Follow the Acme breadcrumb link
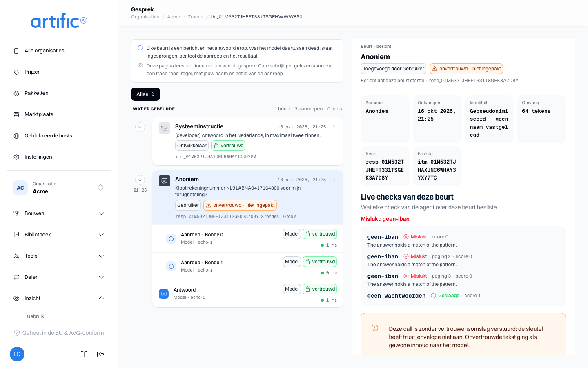This screenshot has width=588, height=368. click(174, 17)
